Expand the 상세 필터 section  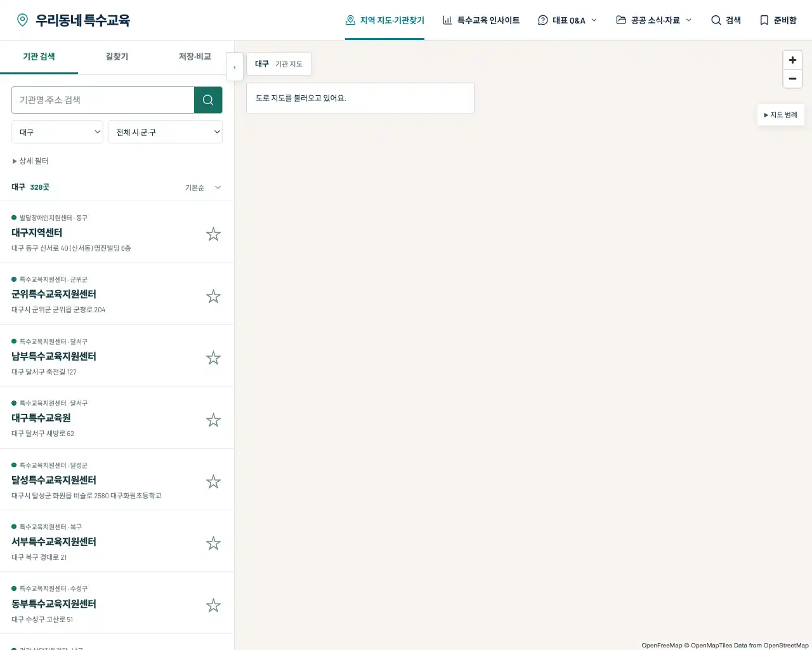coord(30,161)
